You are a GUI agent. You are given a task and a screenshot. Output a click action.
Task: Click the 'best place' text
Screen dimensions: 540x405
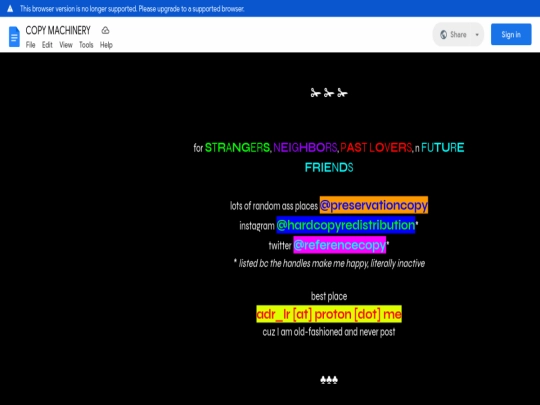point(329,296)
